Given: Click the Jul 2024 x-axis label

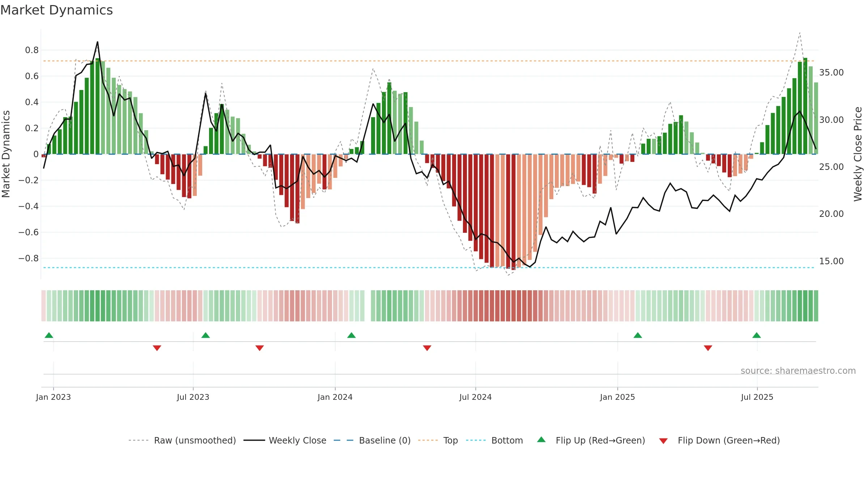Looking at the screenshot, I should [476, 397].
